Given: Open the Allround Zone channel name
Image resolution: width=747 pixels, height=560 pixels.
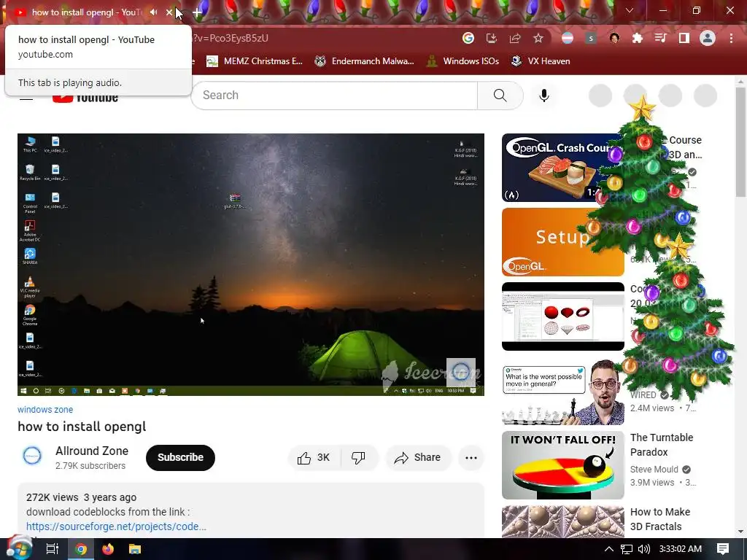Looking at the screenshot, I should pyautogui.click(x=92, y=451).
